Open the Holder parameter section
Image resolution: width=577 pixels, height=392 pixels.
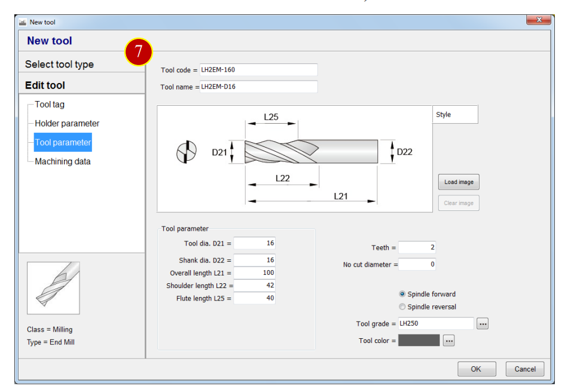click(x=67, y=124)
